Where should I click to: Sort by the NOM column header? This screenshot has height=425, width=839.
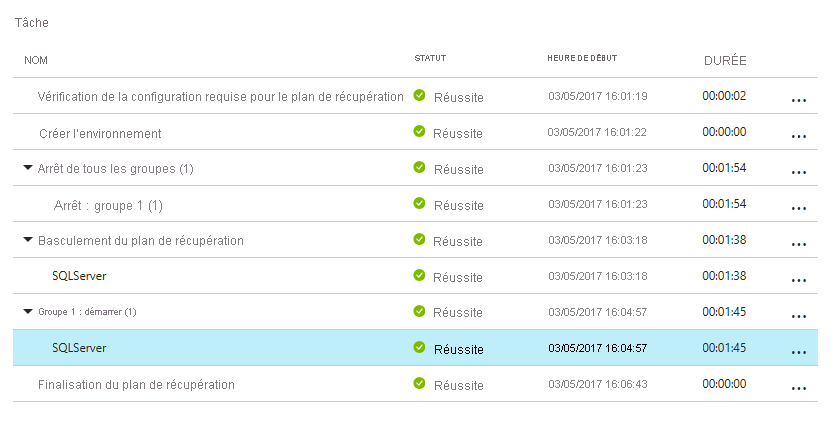point(36,60)
